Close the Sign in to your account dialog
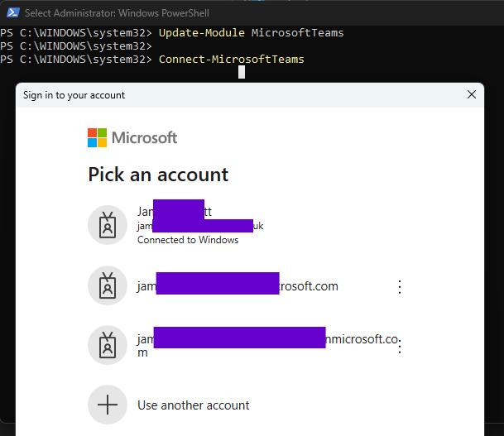504x436 pixels. pyautogui.click(x=472, y=94)
